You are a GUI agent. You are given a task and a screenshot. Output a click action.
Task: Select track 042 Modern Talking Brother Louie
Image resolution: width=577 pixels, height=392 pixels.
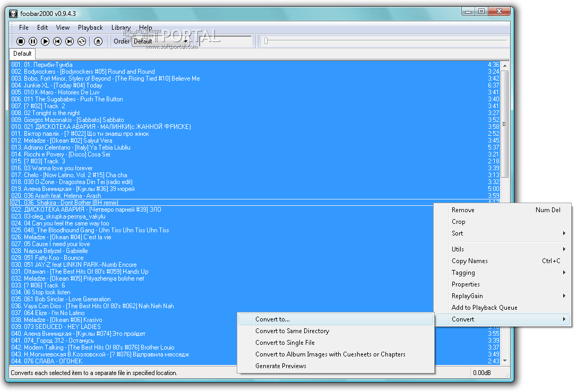click(124, 347)
